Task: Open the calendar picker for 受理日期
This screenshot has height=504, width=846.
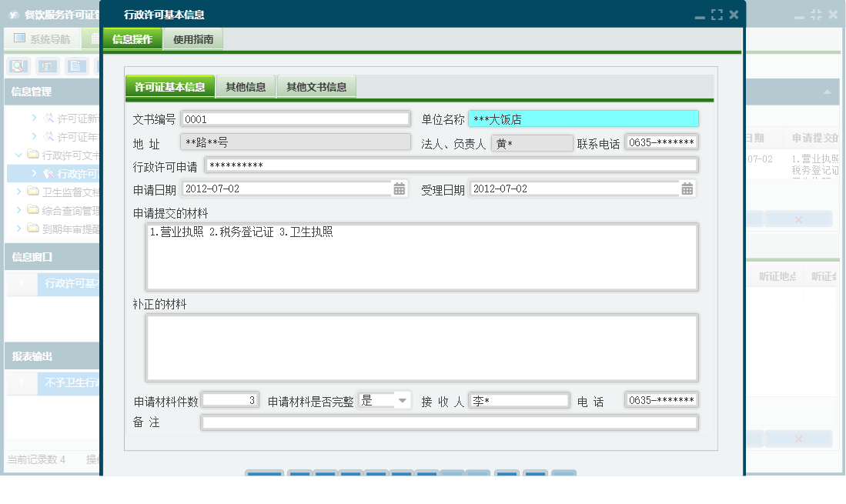Action: coord(687,188)
